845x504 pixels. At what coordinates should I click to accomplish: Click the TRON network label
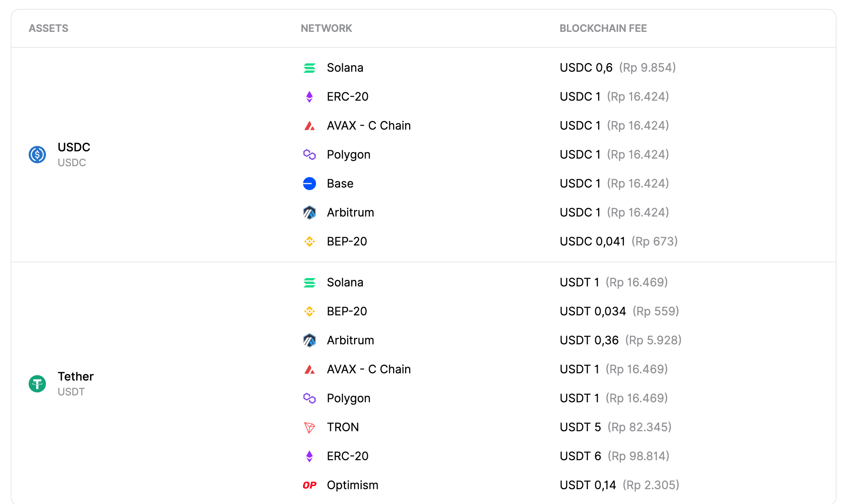[x=343, y=427]
